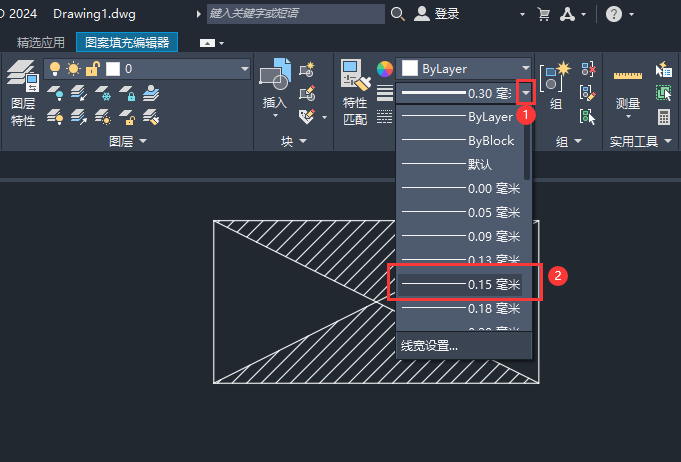Viewport: 681px width, 462px height.
Task: Select ByBlock in the lineweight list
Action: point(461,140)
